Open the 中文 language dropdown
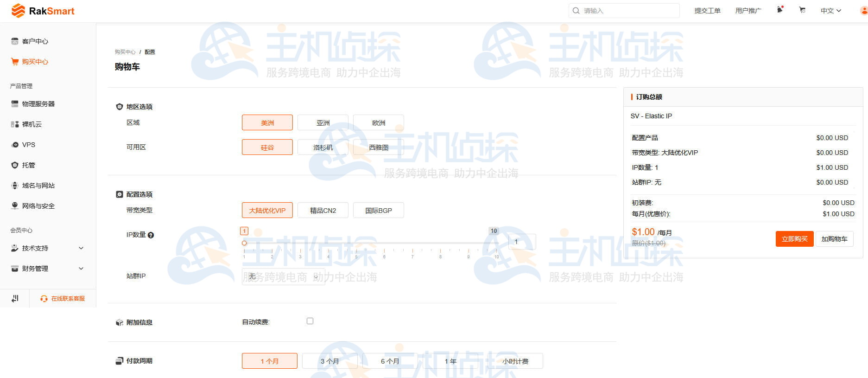The width and height of the screenshot is (868, 378). 830,11
